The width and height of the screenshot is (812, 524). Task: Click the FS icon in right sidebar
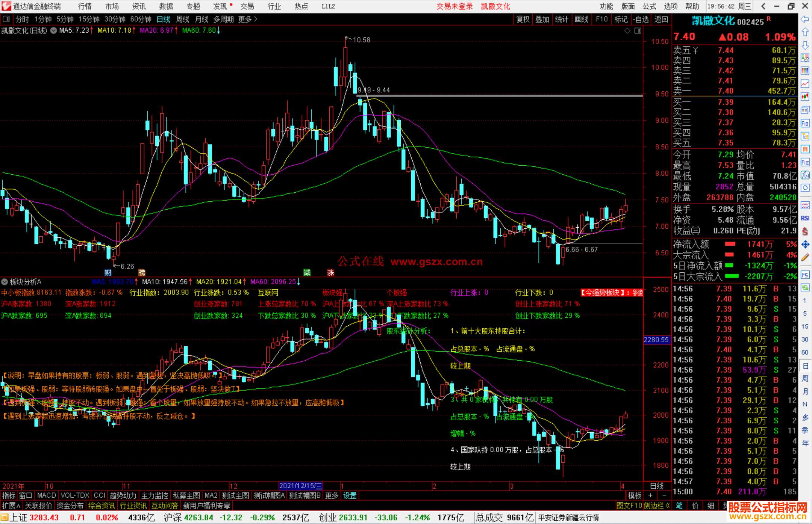pyautogui.click(x=805, y=275)
